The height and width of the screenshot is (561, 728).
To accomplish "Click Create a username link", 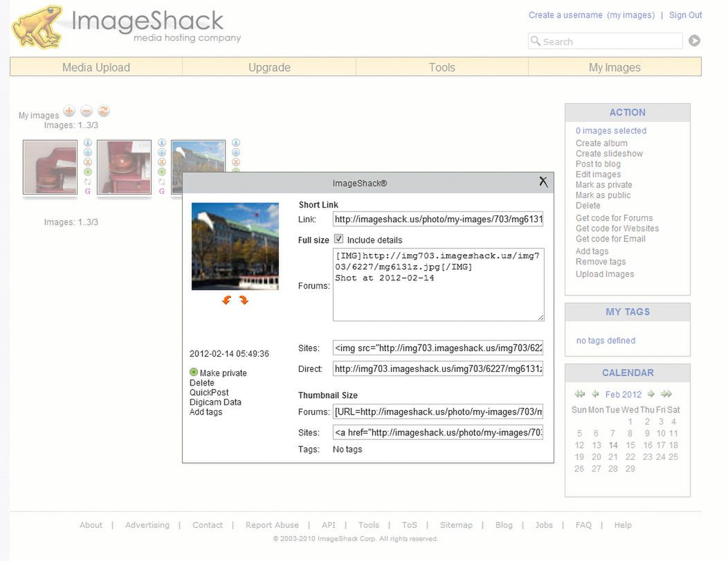I will (x=565, y=15).
